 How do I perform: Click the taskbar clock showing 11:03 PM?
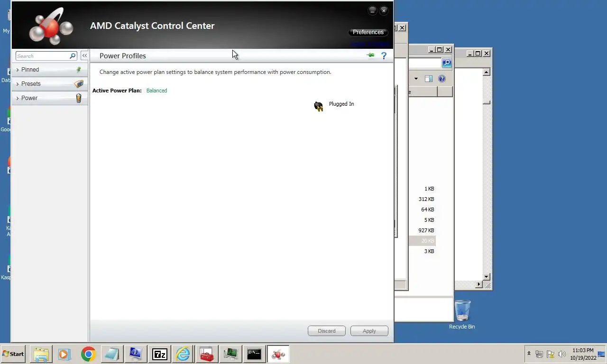pos(583,354)
